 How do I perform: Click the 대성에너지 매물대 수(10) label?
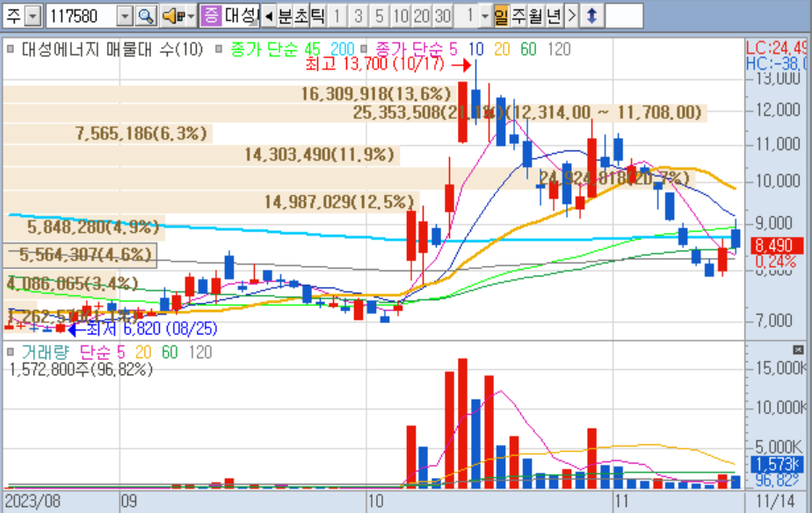click(112, 49)
